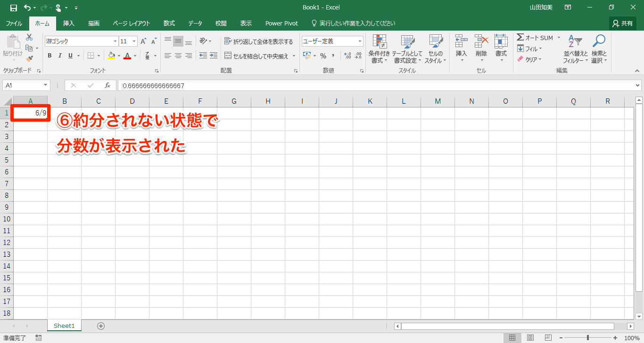This screenshot has width=644, height=343.
Task: Increase the font size with the large A
Action: coord(143,41)
